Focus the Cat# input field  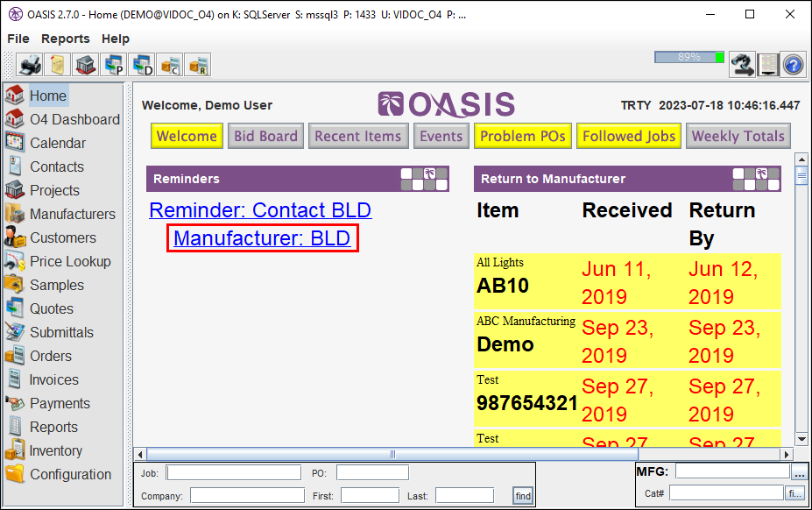tap(726, 492)
